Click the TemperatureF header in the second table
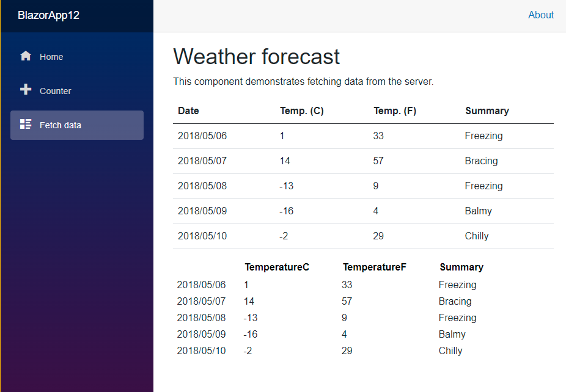Screen dimensions: 566x392 374,267
